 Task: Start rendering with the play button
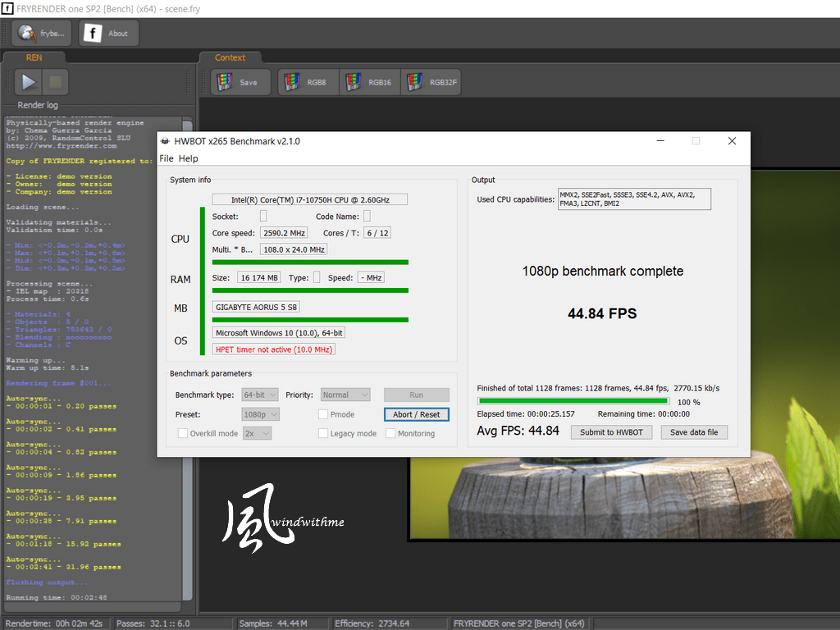click(29, 82)
